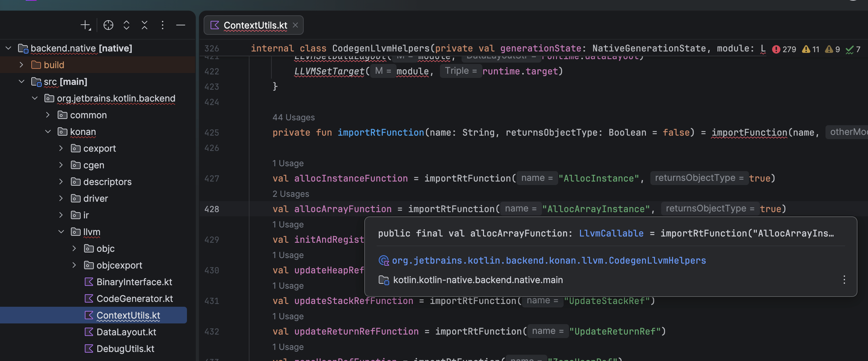This screenshot has width=868, height=361.
Task: Open the LlvmCallable type link in popup
Action: coord(611,233)
